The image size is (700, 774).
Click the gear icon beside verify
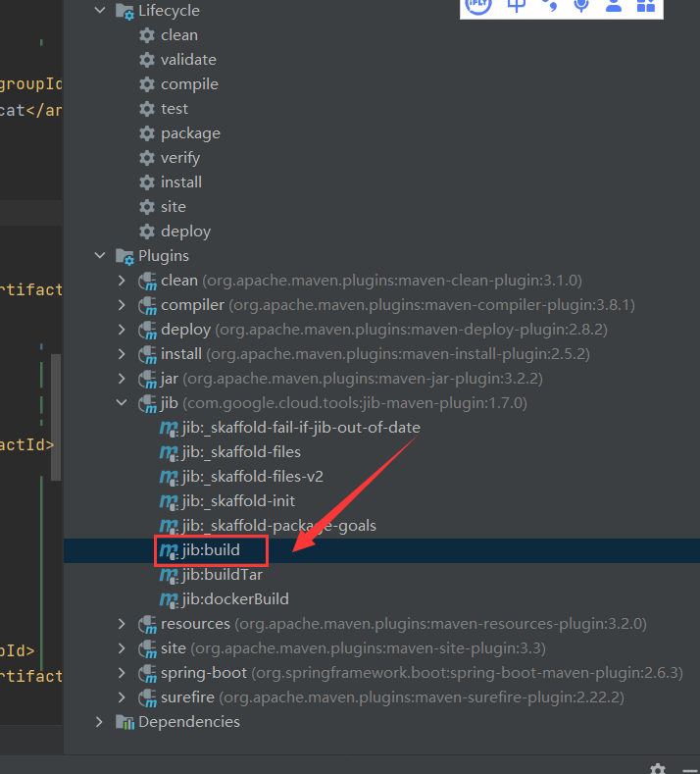146,158
